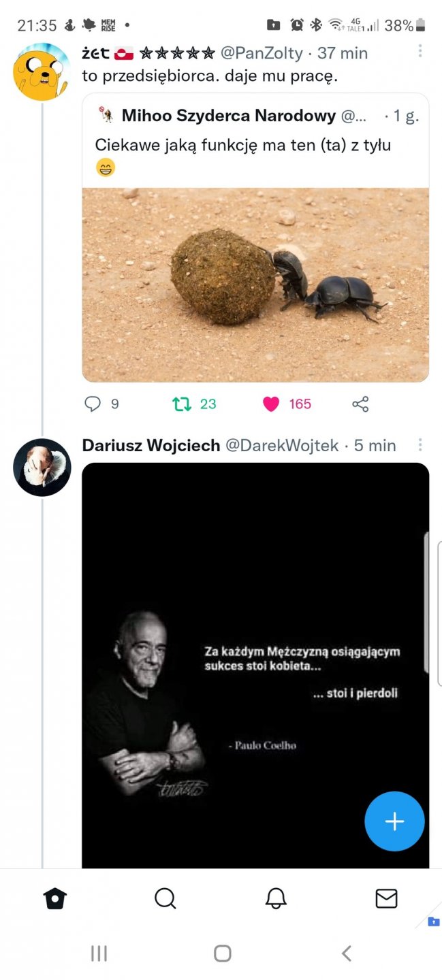Go to the Home tab in the bottom bar
The height and width of the screenshot is (980, 442).
click(x=55, y=899)
